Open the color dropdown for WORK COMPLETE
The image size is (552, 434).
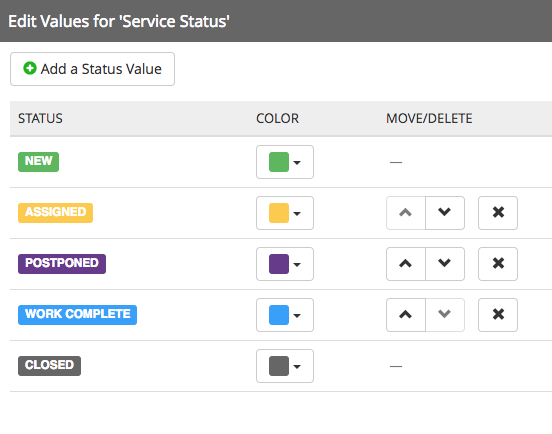pyautogui.click(x=285, y=315)
